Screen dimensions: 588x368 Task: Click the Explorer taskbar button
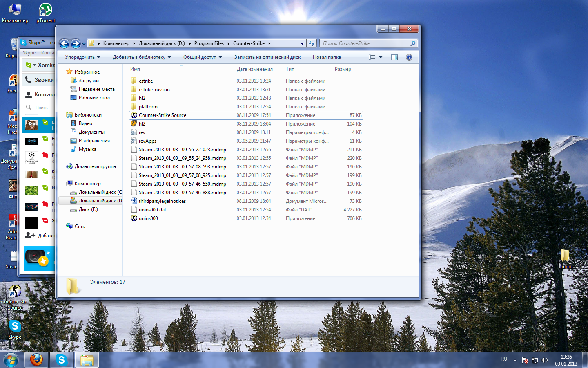[x=87, y=360]
